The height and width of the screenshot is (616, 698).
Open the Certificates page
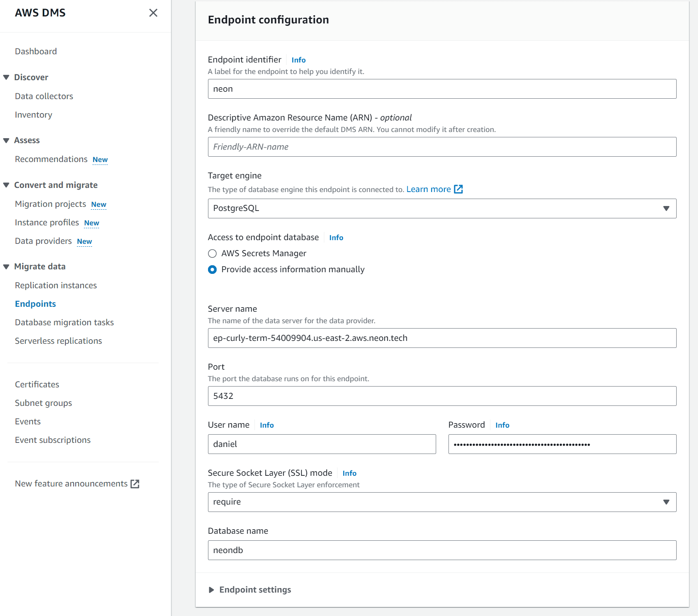pos(37,384)
